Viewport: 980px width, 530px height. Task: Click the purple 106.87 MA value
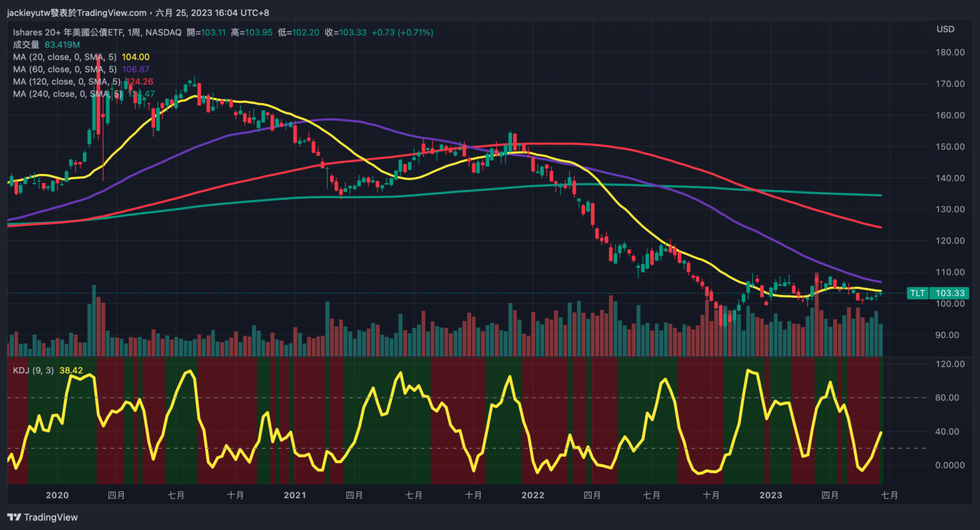tap(135, 69)
